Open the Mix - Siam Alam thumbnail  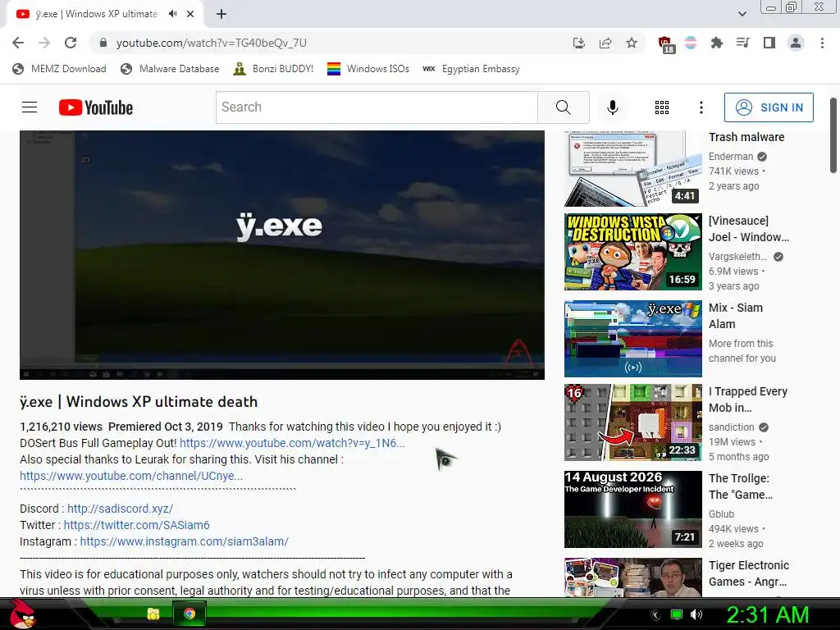tap(632, 339)
